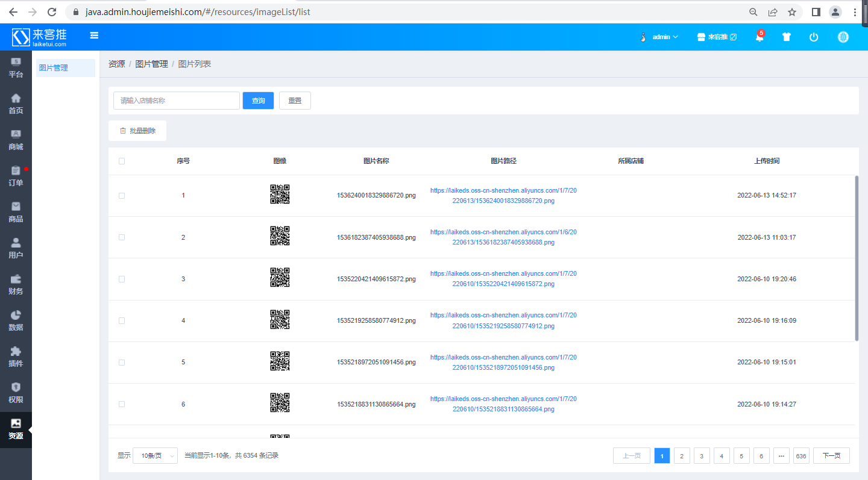The height and width of the screenshot is (480, 868).
Task: Open the notification bell with 5 badge
Action: point(759,37)
